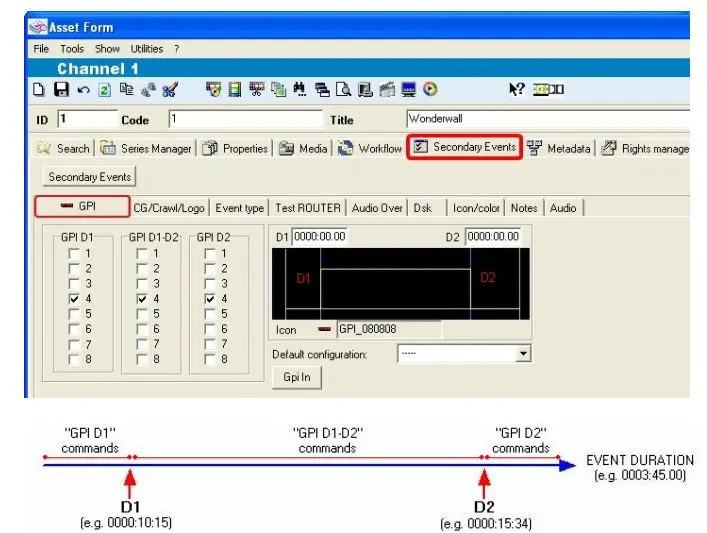Click the scissors Cut icon
707x533 pixels.
pos(169,90)
